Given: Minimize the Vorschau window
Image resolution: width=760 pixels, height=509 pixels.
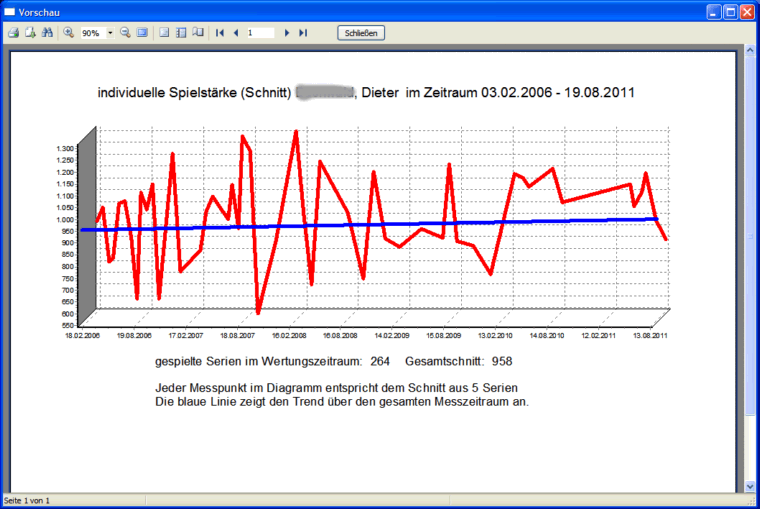Looking at the screenshot, I should coord(713,12).
